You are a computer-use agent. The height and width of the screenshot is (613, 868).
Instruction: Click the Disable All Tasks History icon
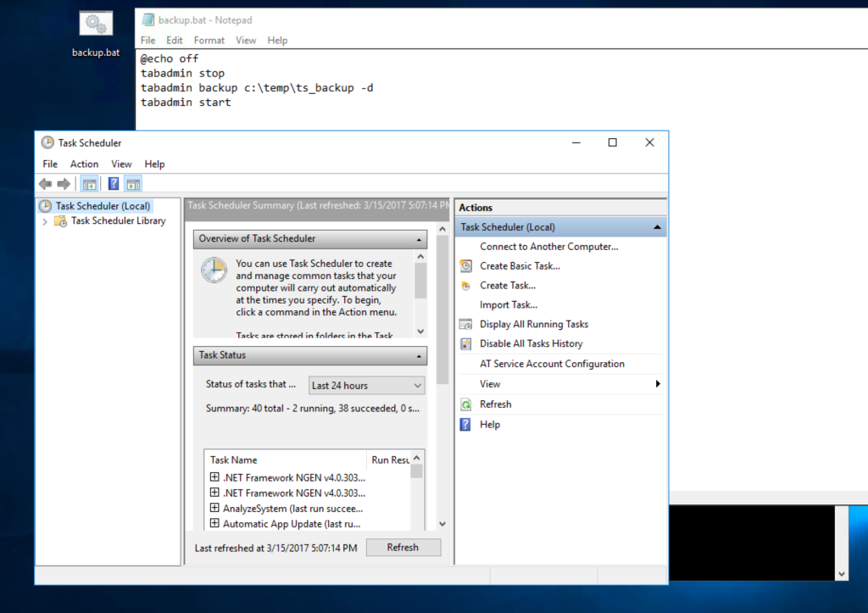(464, 343)
